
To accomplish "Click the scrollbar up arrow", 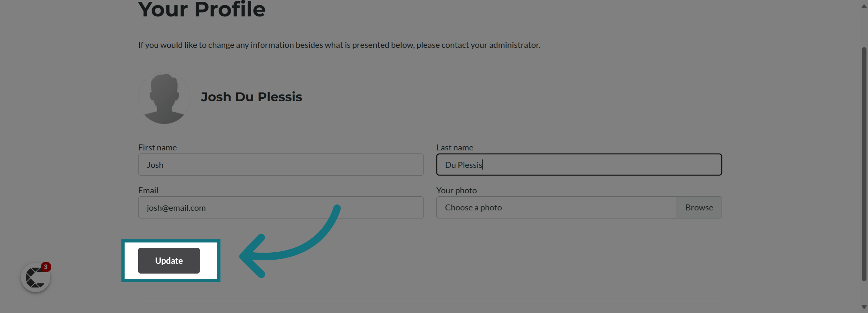I will pyautogui.click(x=864, y=6).
